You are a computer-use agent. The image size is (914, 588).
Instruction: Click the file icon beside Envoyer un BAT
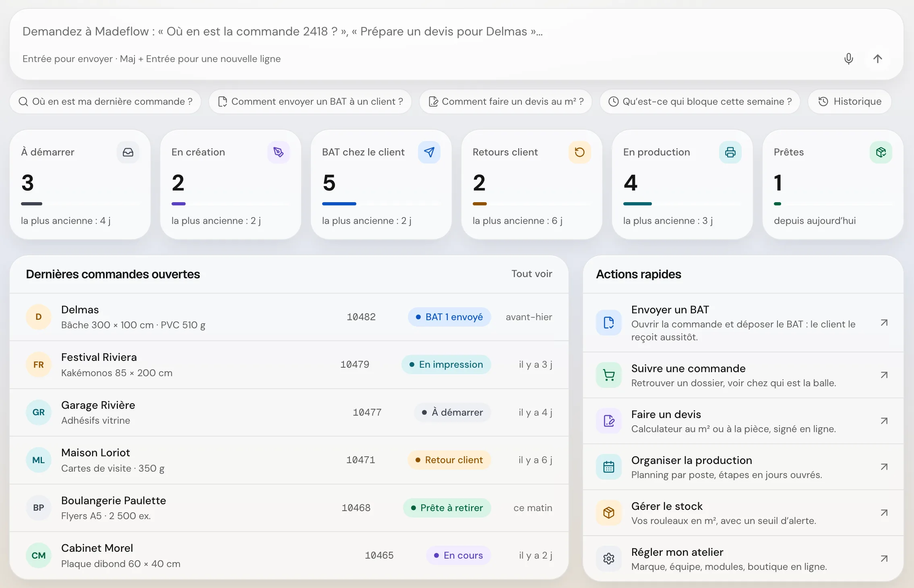609,323
